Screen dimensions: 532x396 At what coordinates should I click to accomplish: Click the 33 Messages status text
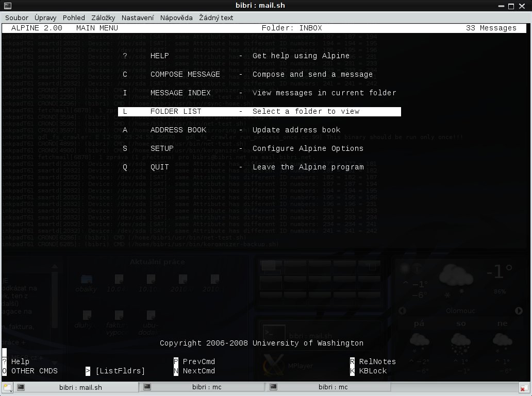click(491, 28)
